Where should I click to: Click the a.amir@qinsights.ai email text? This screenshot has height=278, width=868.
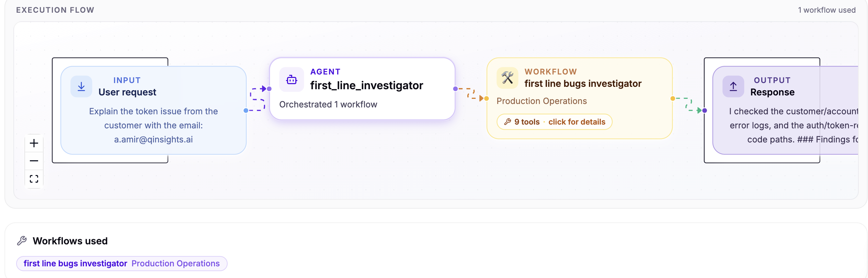(x=153, y=140)
